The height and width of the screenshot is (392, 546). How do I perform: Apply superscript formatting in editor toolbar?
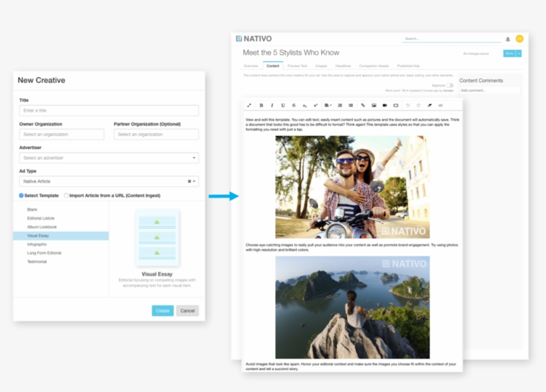pyautogui.click(x=316, y=105)
